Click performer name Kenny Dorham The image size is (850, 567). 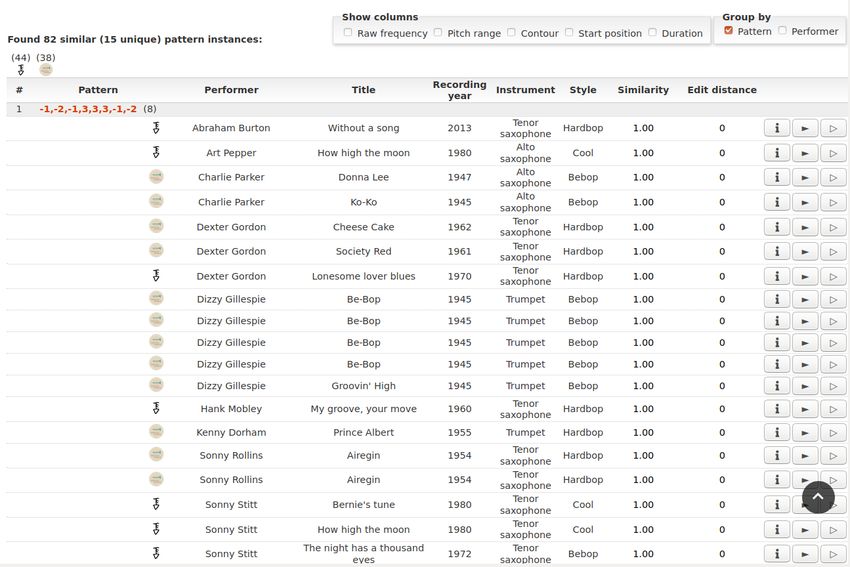coord(231,433)
